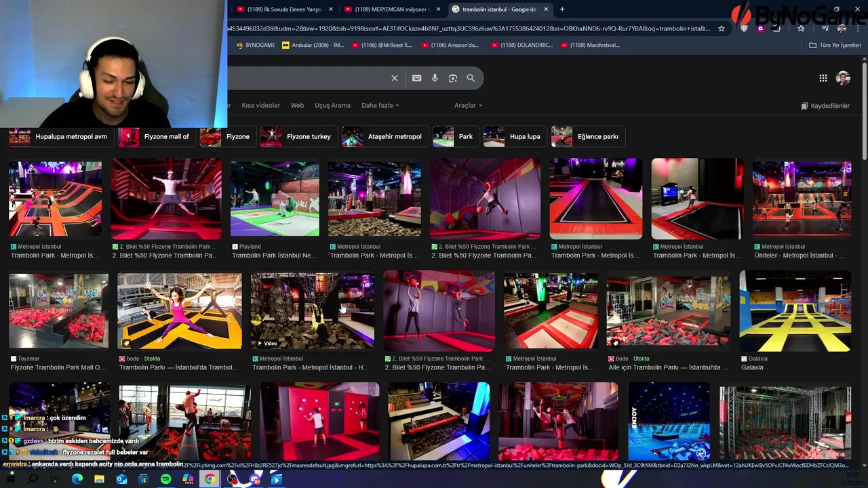
Task: Open the media control icon in toolbar
Action: point(825,28)
